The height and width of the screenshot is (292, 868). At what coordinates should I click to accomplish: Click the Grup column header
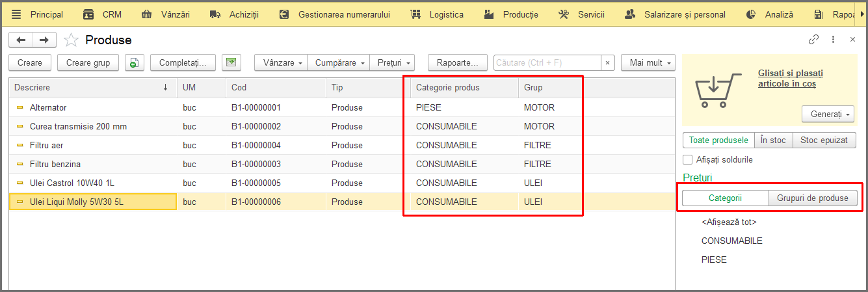point(596,87)
